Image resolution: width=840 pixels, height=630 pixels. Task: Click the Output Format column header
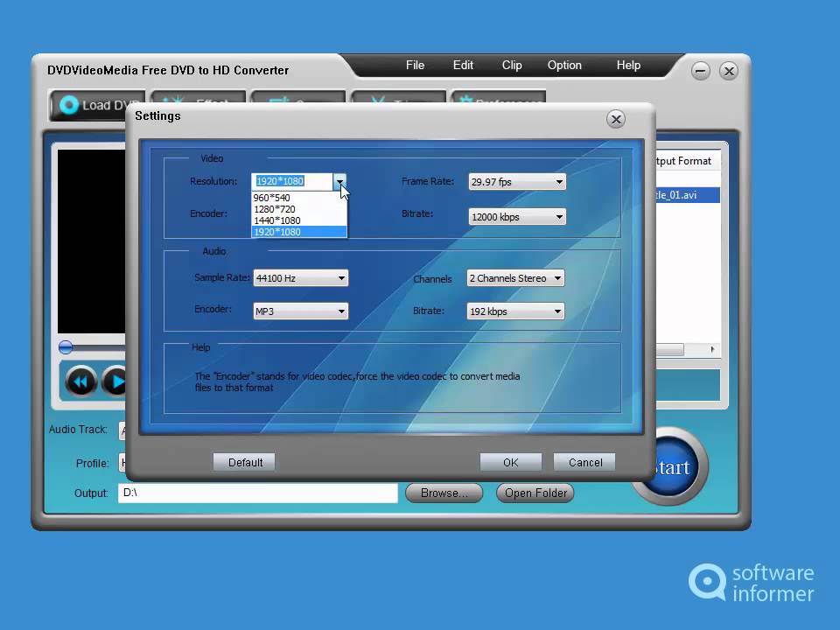[688, 161]
